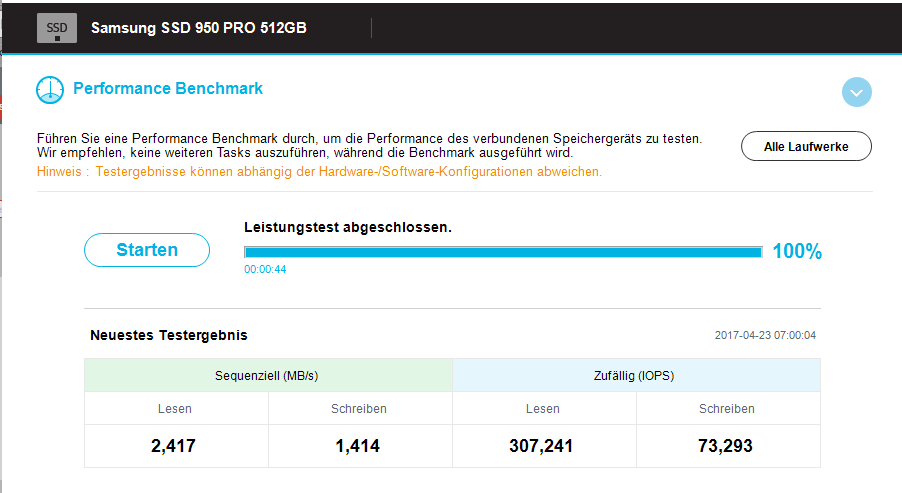902x493 pixels.
Task: Select the Sequenziell (MB/s) column header
Action: click(268, 376)
